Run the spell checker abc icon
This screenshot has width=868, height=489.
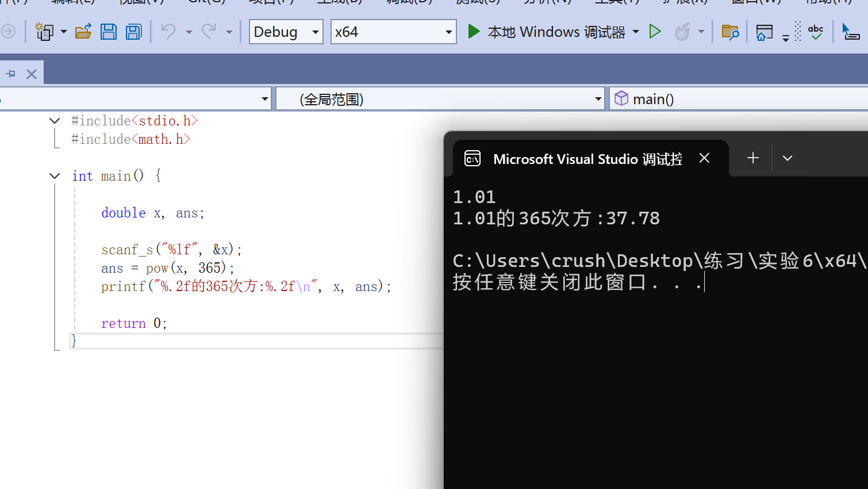(816, 32)
